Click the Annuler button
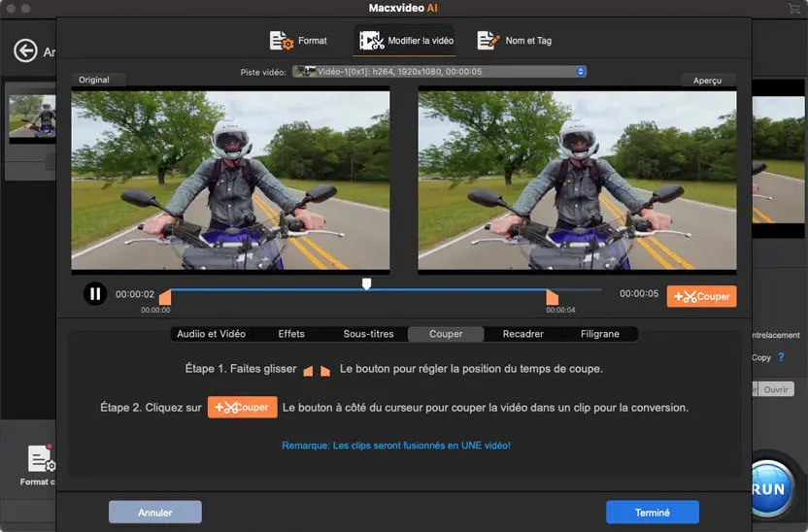808x532 pixels. [154, 513]
